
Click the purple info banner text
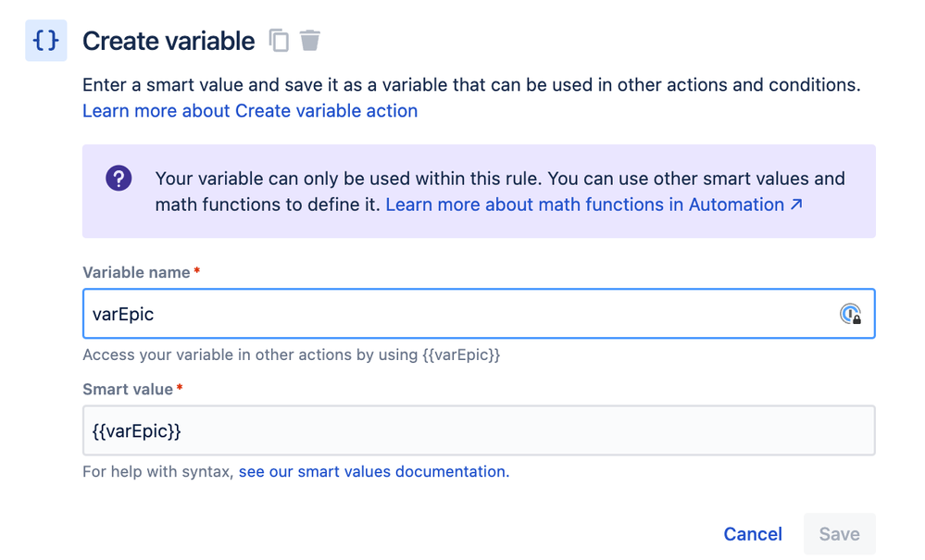point(500,179)
